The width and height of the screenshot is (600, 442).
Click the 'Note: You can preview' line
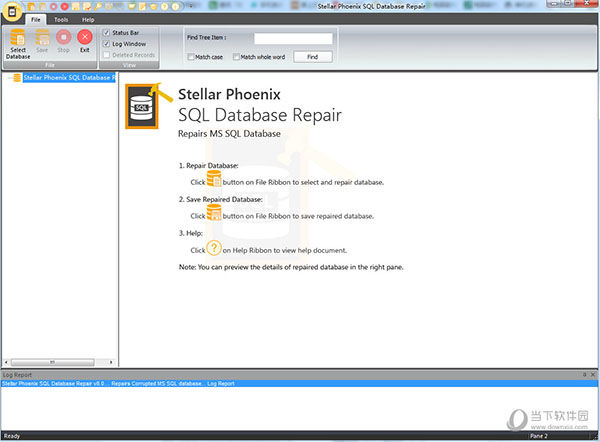point(291,267)
